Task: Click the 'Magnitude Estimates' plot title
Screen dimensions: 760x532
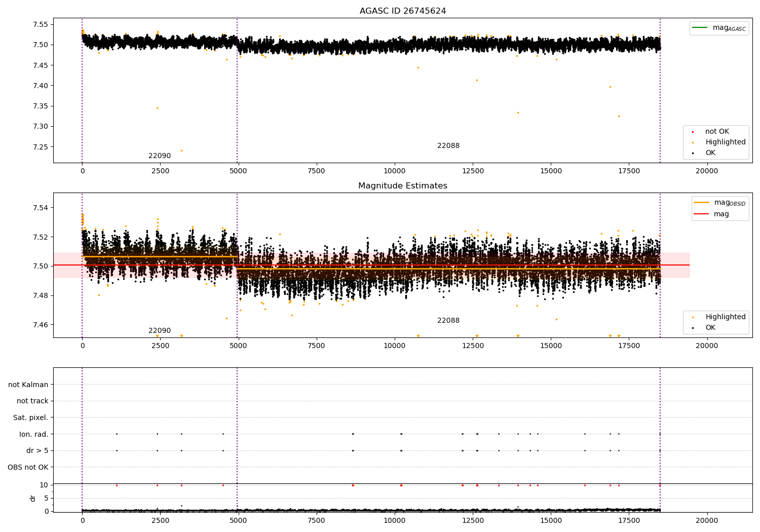Action: (x=403, y=186)
